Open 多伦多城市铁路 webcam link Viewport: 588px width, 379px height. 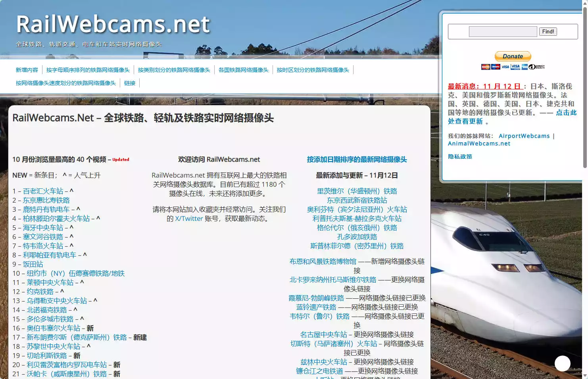(x=50, y=319)
